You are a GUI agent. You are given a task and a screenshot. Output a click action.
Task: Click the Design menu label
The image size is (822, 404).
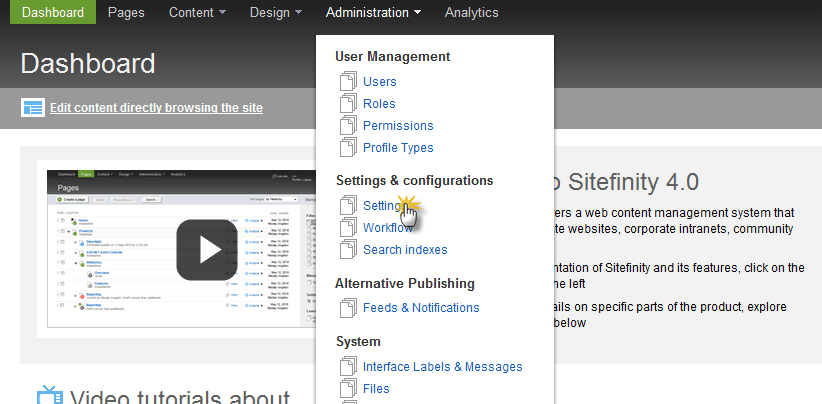269,13
